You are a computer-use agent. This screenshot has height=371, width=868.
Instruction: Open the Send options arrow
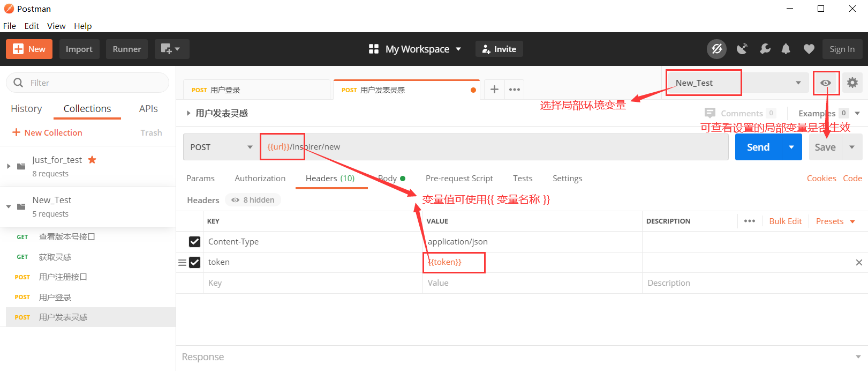coord(791,147)
